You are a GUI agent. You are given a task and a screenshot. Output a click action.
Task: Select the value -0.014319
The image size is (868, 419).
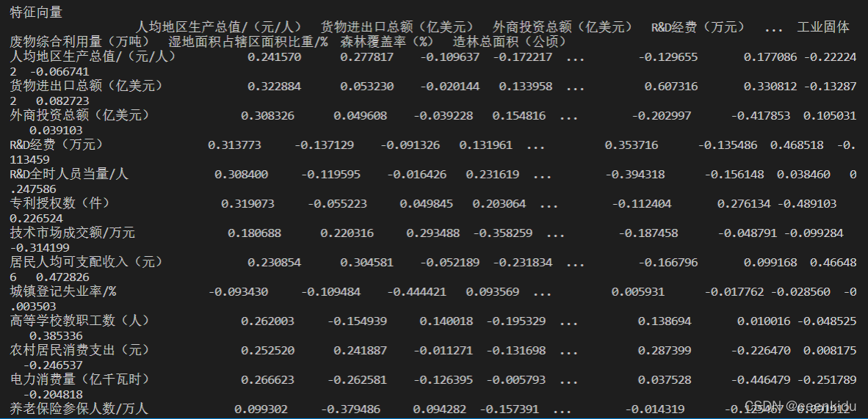click(x=655, y=409)
